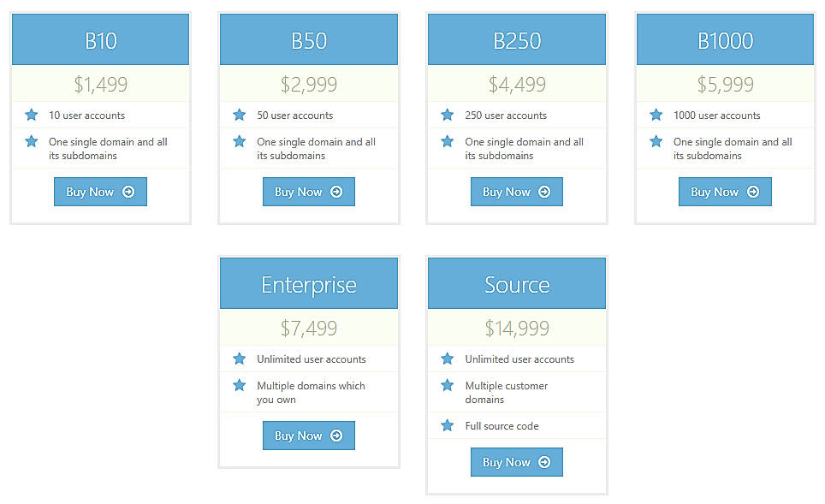Screen dimensions: 825x504
Task: Click Buy Now under the Source plan
Action: [516, 461]
